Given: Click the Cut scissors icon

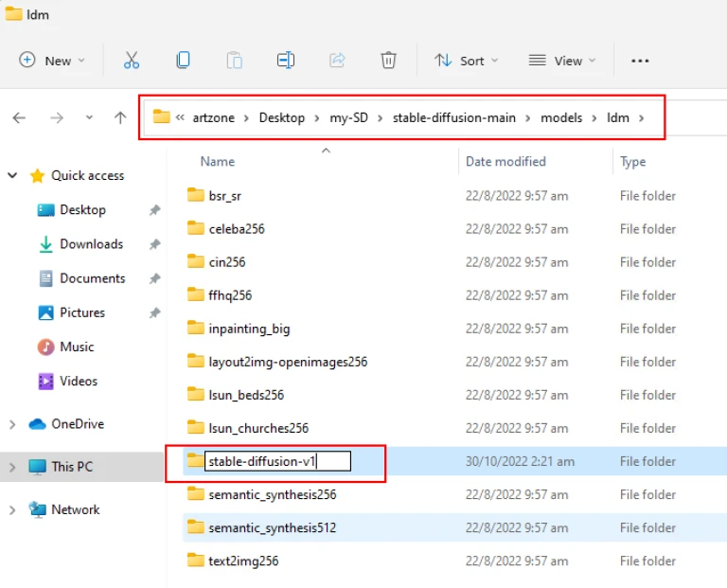Looking at the screenshot, I should 132,61.
